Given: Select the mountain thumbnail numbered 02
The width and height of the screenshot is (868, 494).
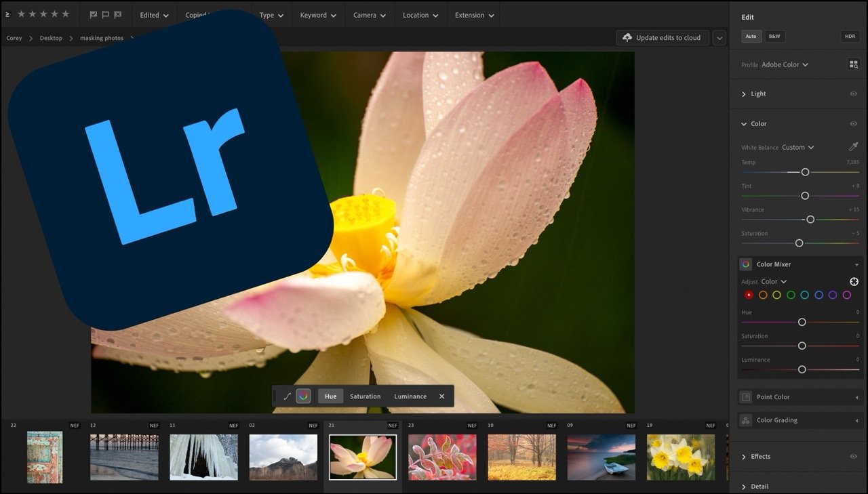Looking at the screenshot, I should [283, 457].
